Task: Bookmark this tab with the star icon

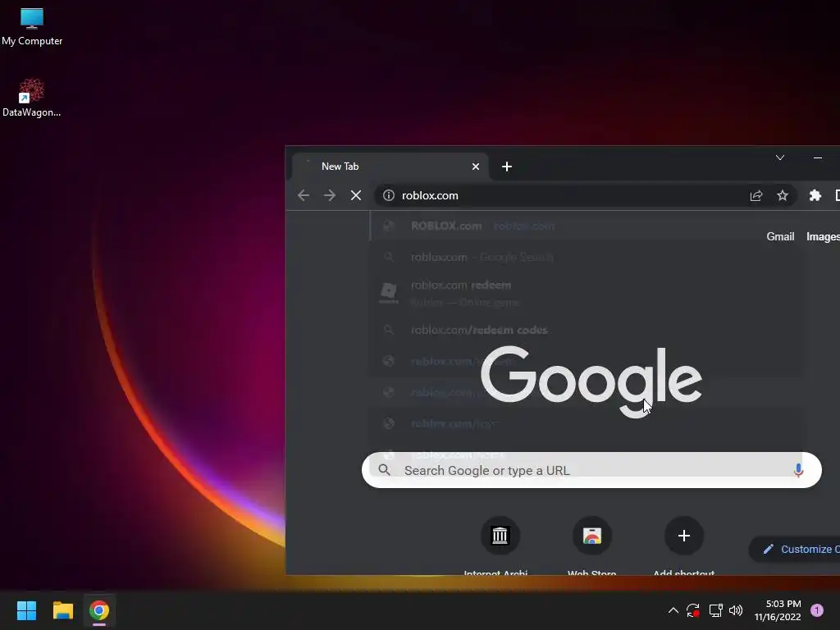Action: click(782, 195)
